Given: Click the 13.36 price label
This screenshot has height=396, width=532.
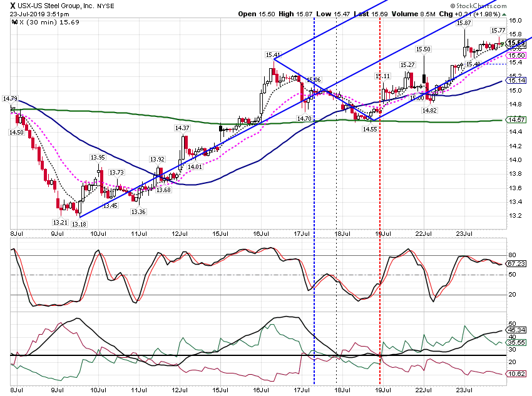Looking at the screenshot, I should 138,211.
